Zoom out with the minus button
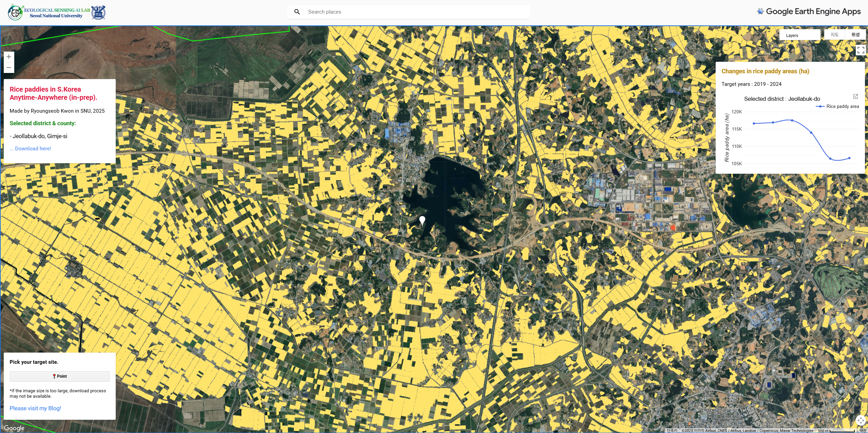 pos(9,68)
